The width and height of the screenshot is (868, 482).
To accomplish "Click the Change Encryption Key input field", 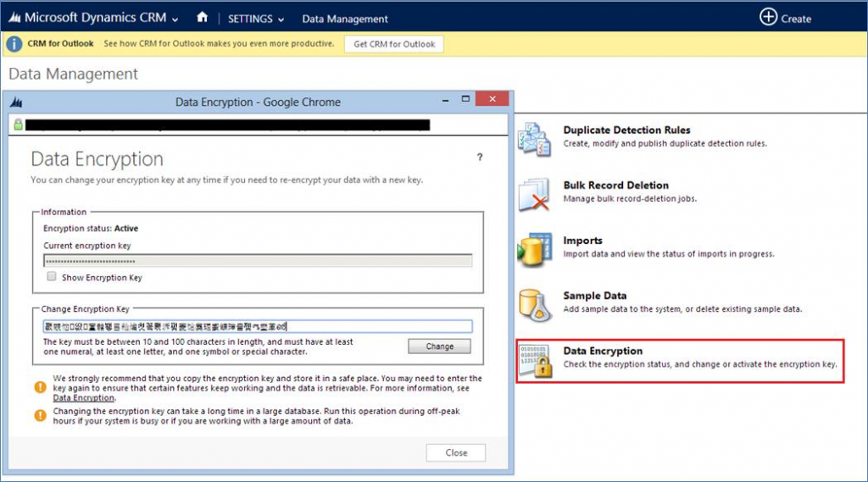I will [x=258, y=326].
